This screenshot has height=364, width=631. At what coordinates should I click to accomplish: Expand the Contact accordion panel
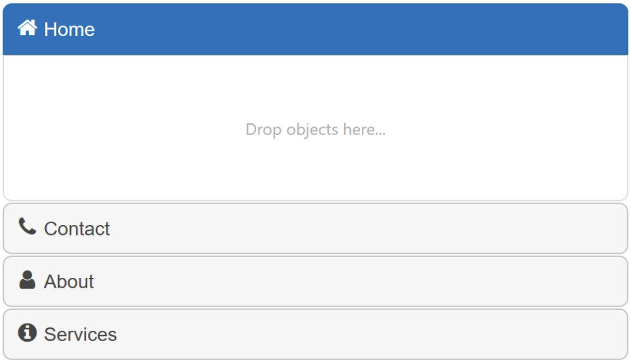(x=315, y=228)
